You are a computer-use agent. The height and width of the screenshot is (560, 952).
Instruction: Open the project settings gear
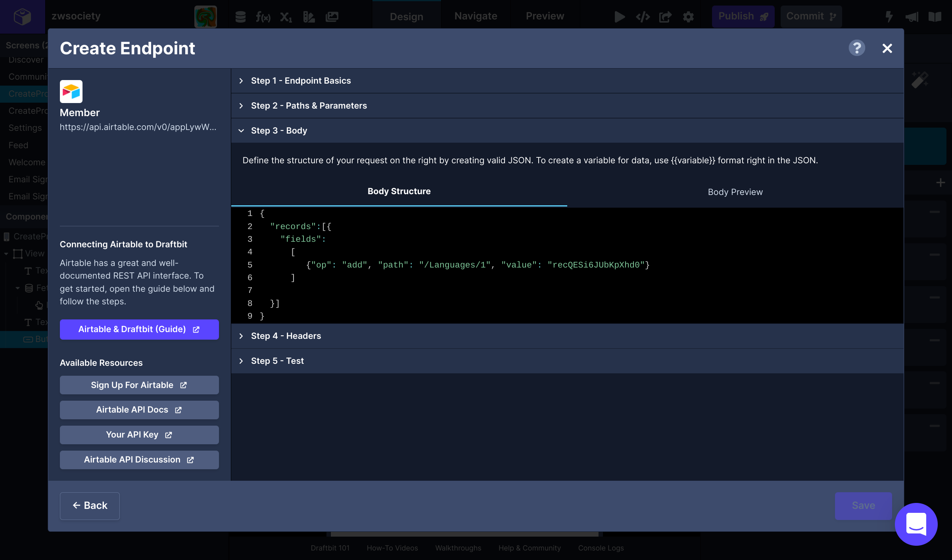(688, 17)
